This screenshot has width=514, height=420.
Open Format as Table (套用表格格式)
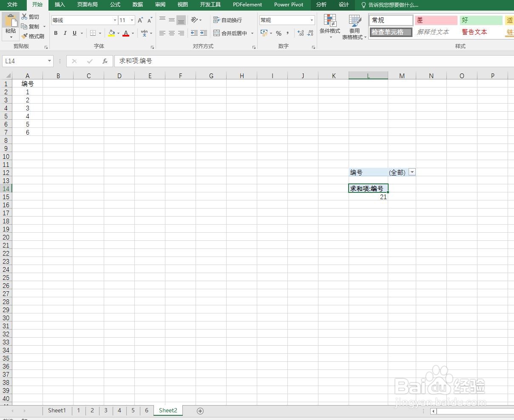[x=355, y=27]
